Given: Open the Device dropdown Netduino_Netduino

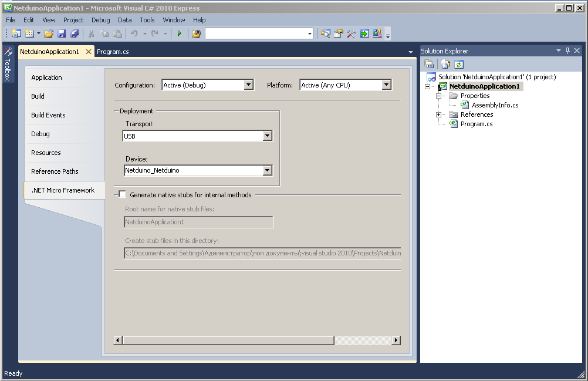Looking at the screenshot, I should (x=198, y=170).
